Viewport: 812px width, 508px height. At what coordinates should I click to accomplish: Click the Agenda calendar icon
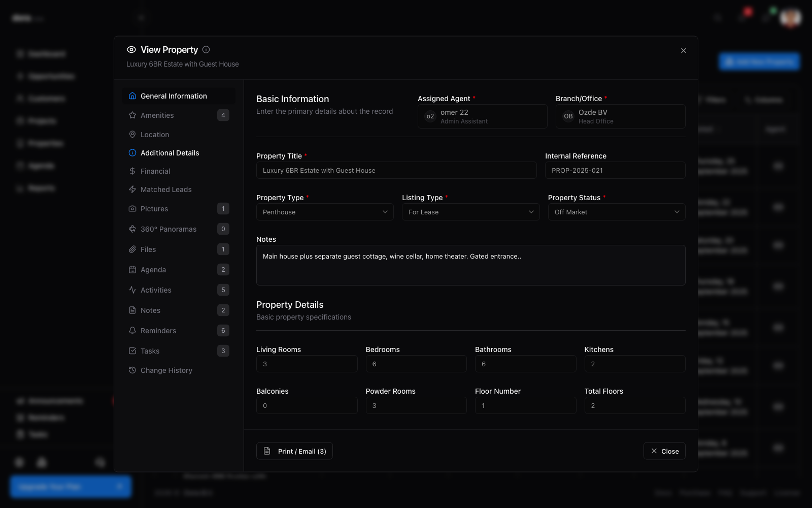(x=132, y=270)
